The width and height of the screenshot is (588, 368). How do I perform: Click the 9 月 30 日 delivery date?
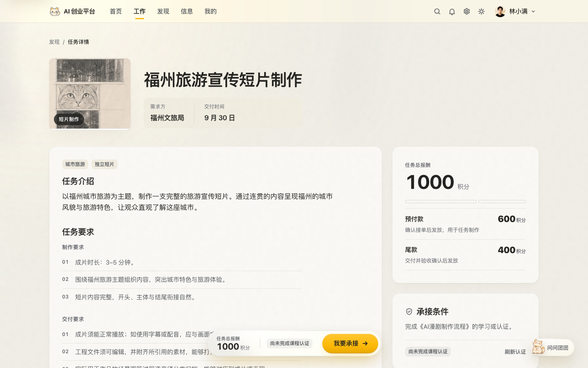(x=220, y=118)
